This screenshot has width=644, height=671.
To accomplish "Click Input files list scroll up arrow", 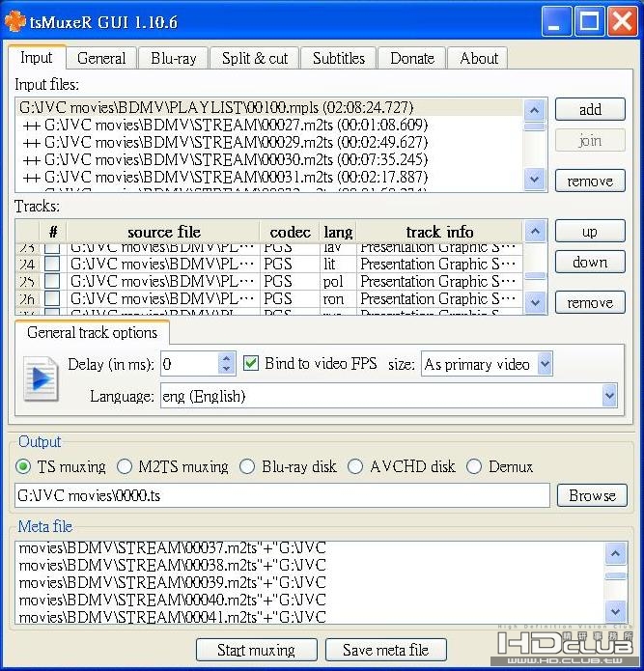I will 534,110.
